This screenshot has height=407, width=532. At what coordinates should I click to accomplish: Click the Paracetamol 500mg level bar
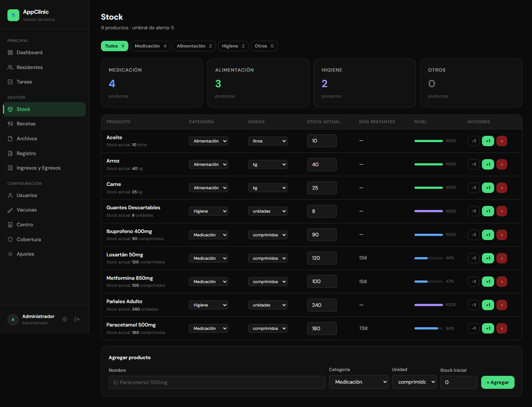pyautogui.click(x=428, y=328)
